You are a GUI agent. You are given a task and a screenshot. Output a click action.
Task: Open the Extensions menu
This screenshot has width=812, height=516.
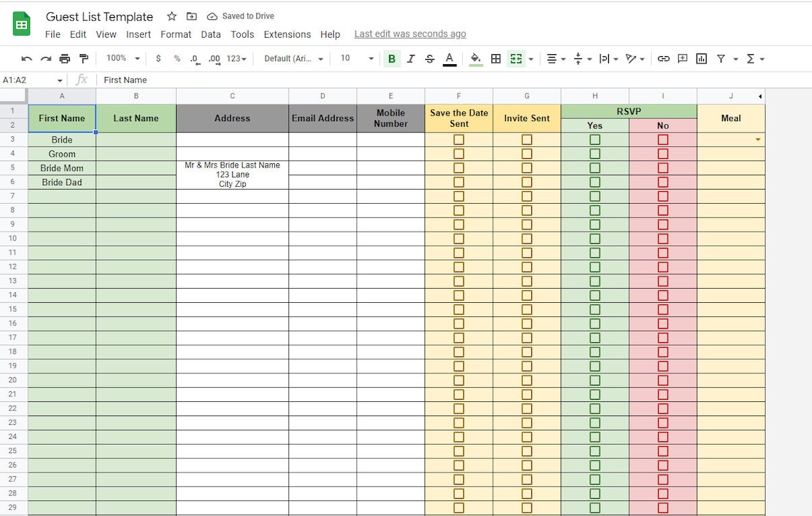click(x=288, y=34)
